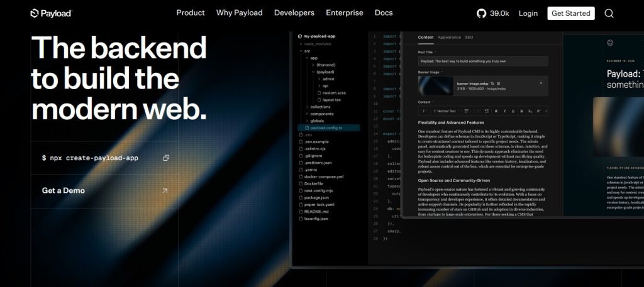Remove banner-image.webp with the X icon
The height and width of the screenshot is (287, 644).
click(541, 83)
